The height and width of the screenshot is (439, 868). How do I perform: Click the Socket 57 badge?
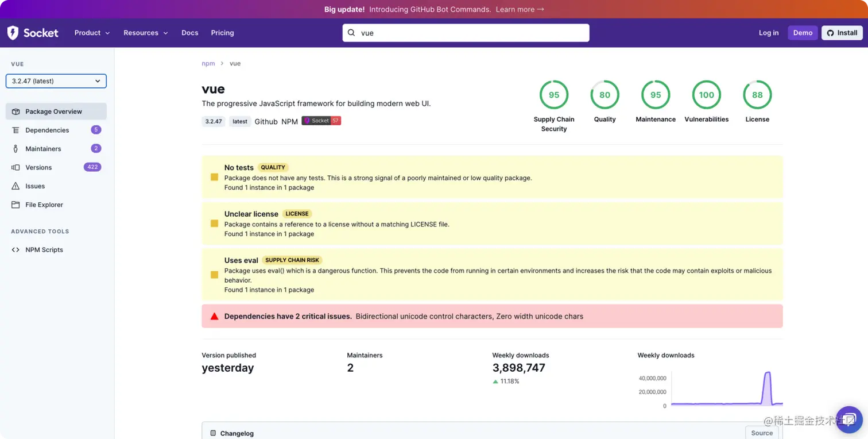[321, 121]
